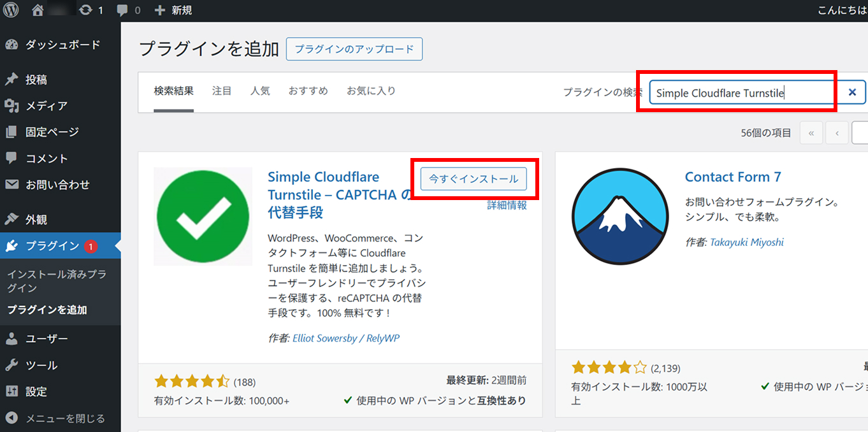Click Contact Form 7 mountain thumbnail
The height and width of the screenshot is (432, 868).
pos(620,217)
